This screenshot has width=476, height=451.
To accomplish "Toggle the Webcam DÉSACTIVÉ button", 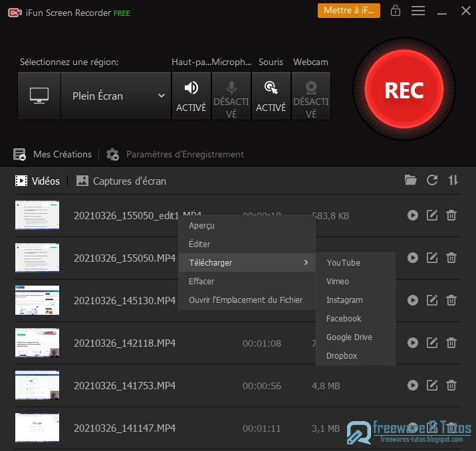I will (311, 96).
